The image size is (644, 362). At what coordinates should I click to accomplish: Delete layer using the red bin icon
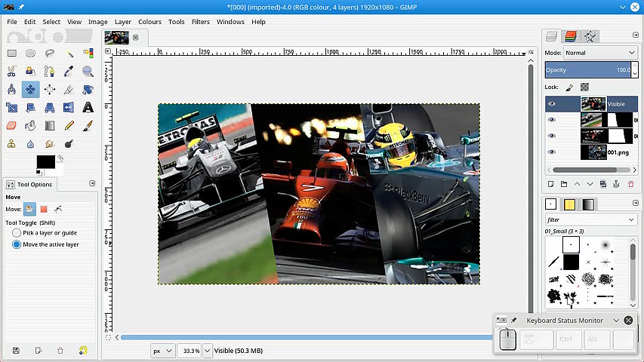[x=630, y=184]
